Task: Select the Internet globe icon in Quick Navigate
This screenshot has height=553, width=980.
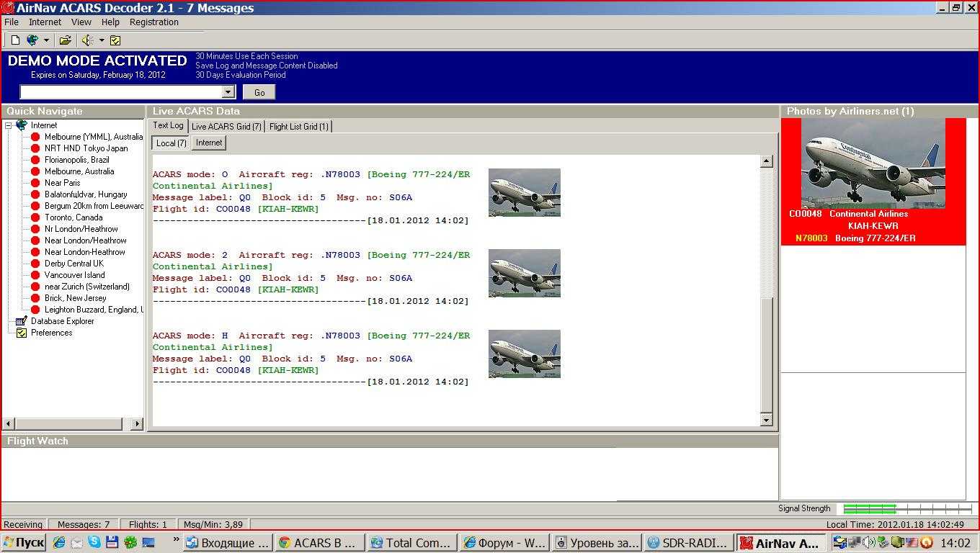Action: (22, 125)
